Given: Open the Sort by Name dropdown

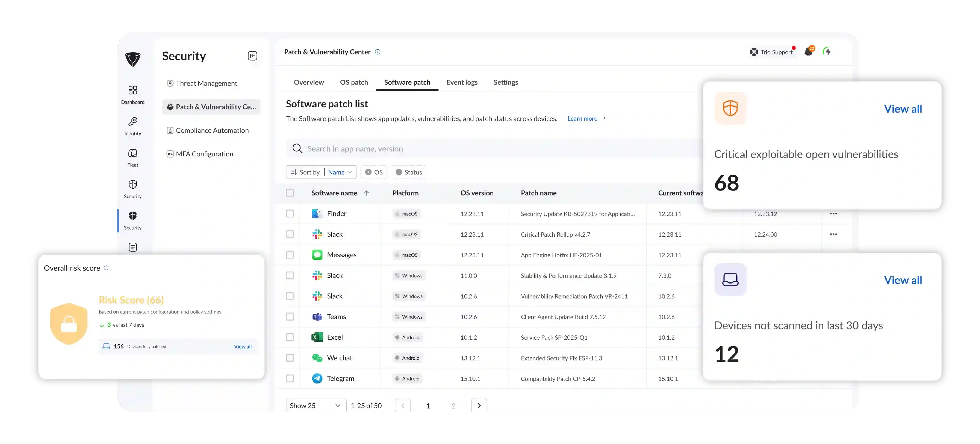Looking at the screenshot, I should point(321,172).
